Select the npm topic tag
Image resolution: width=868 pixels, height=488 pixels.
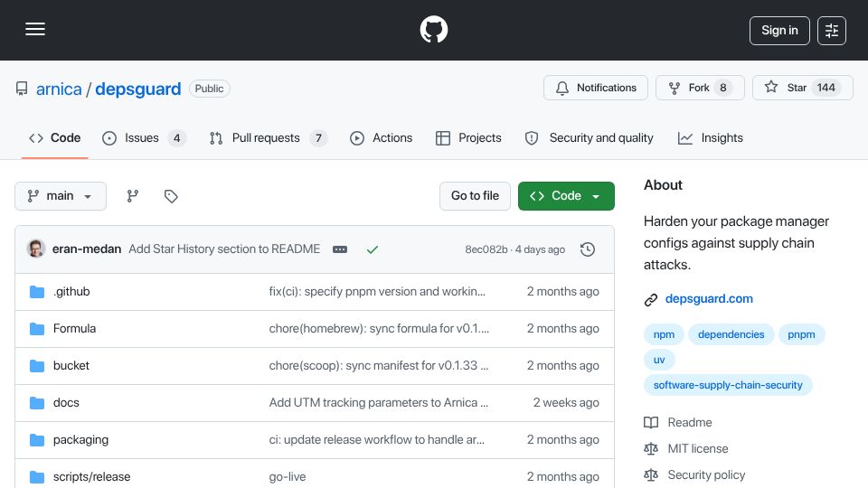664,334
